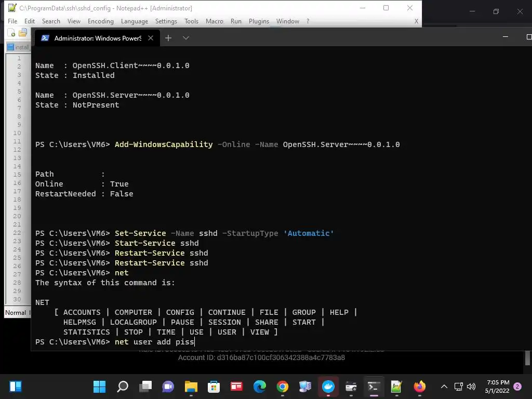
Task: Open the Language menu in Notepad++
Action: tap(135, 21)
